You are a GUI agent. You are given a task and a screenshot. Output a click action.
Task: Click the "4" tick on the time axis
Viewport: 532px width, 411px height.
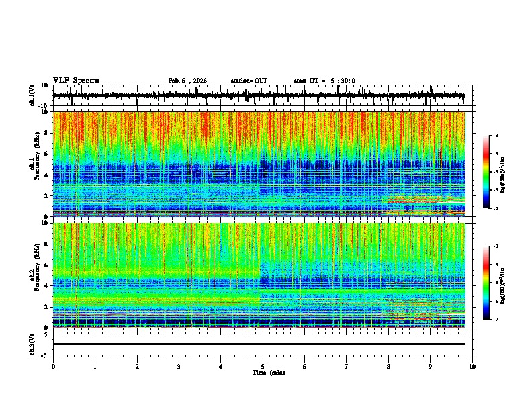[221, 367]
